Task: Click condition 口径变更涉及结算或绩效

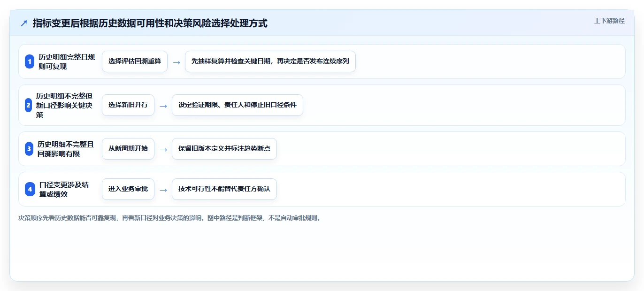Action: [x=64, y=189]
